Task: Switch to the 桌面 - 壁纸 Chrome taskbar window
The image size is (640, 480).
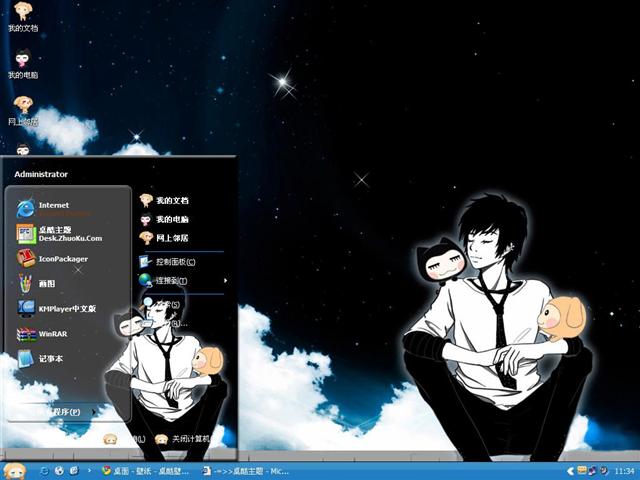Action: tap(146, 471)
